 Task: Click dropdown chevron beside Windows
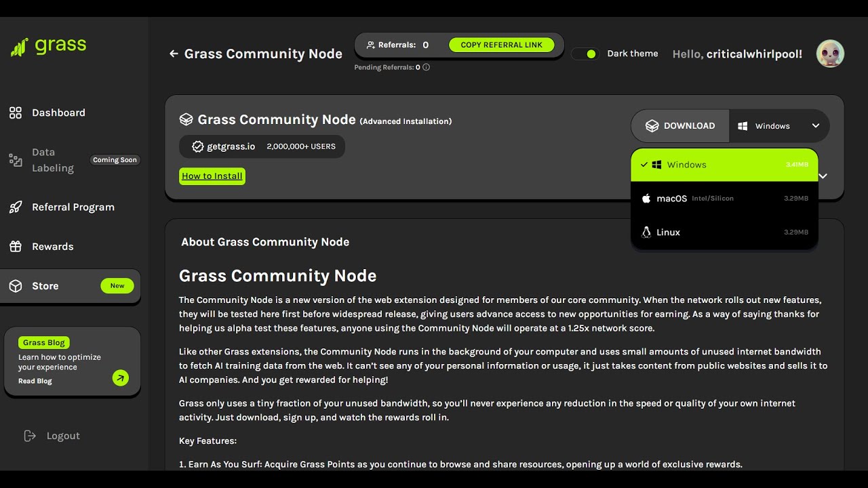(816, 126)
